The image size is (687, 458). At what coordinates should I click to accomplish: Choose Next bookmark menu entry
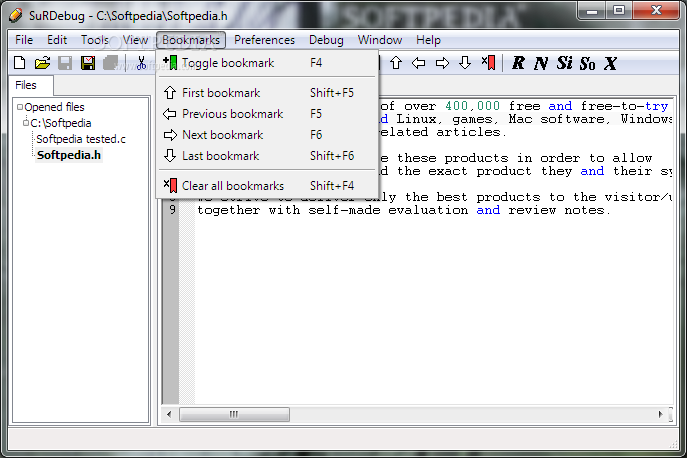tap(267, 135)
